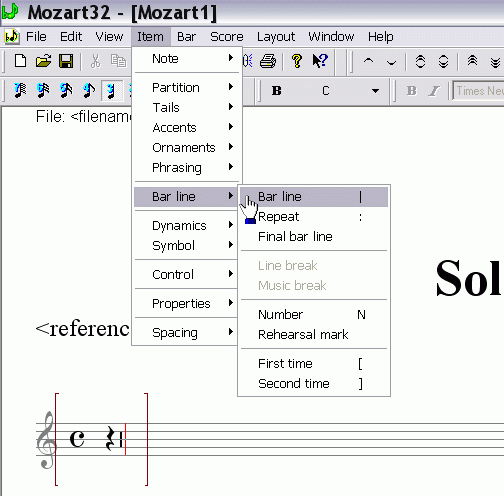Choose Bar line in the submenu
The width and height of the screenshot is (504, 496).
[314, 197]
